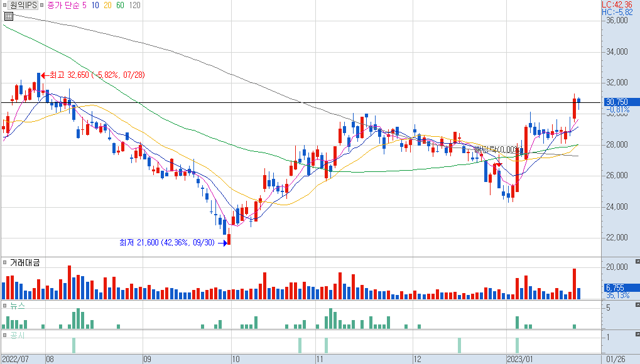
Task: Toggle the 공시 panel square marker
Action: (x=5, y=335)
